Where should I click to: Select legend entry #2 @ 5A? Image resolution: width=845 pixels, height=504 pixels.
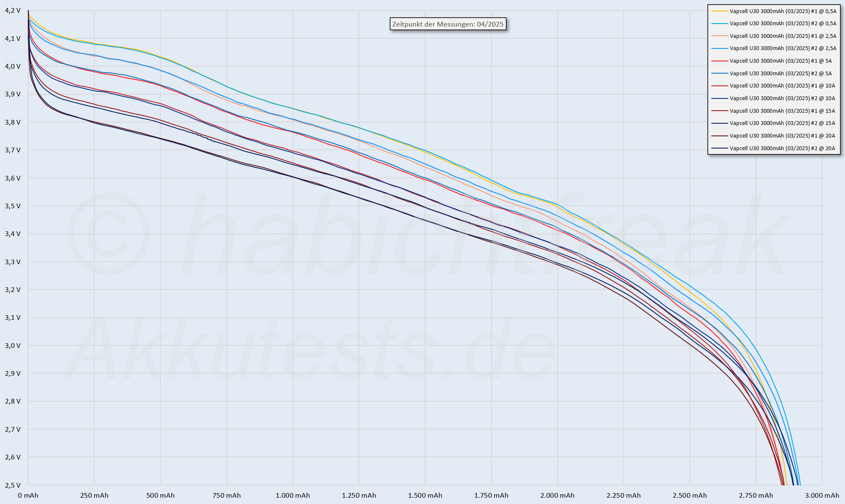[781, 73]
